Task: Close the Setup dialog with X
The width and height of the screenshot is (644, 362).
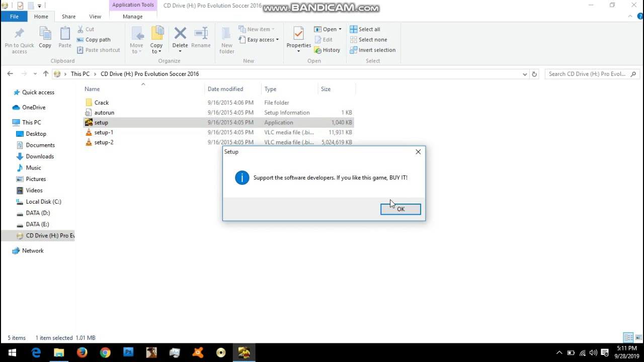Action: click(418, 152)
